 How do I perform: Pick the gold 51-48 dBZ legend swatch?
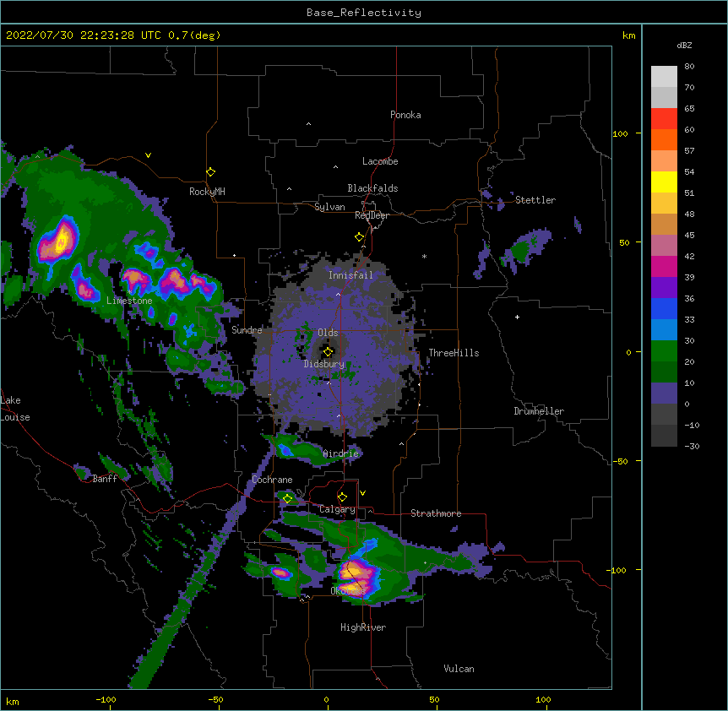pos(664,204)
